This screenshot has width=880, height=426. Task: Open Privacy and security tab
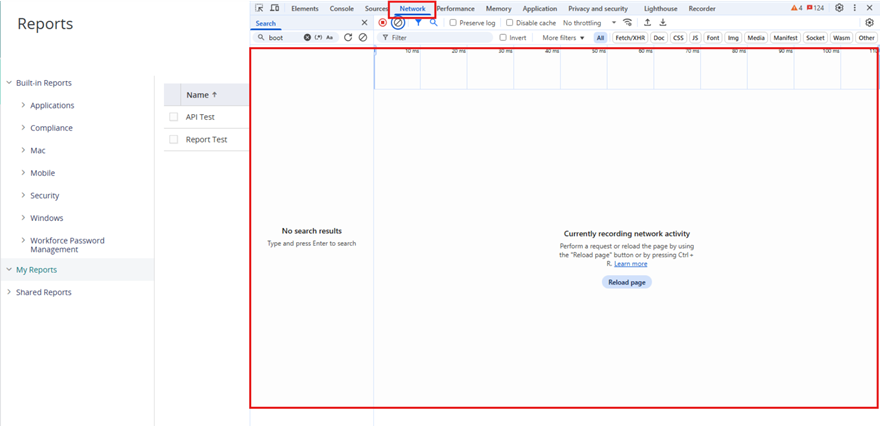[598, 8]
